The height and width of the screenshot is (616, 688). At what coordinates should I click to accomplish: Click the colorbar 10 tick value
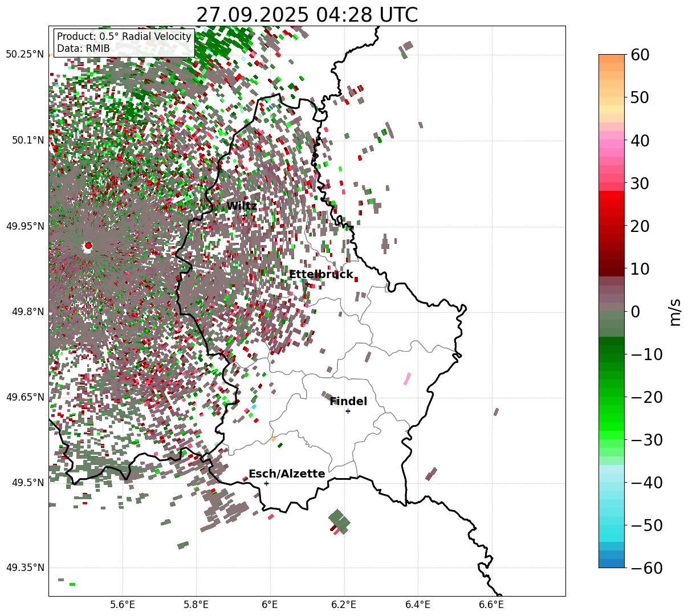coord(639,269)
